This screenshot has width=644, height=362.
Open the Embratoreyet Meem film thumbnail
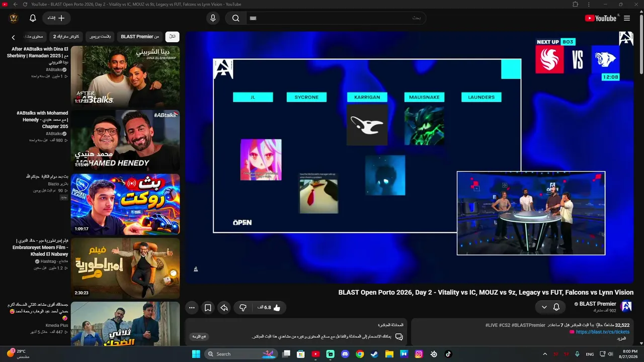(x=125, y=268)
